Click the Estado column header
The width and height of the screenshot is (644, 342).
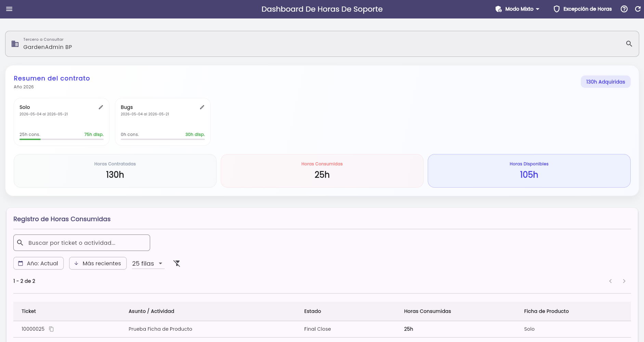pyautogui.click(x=313, y=311)
